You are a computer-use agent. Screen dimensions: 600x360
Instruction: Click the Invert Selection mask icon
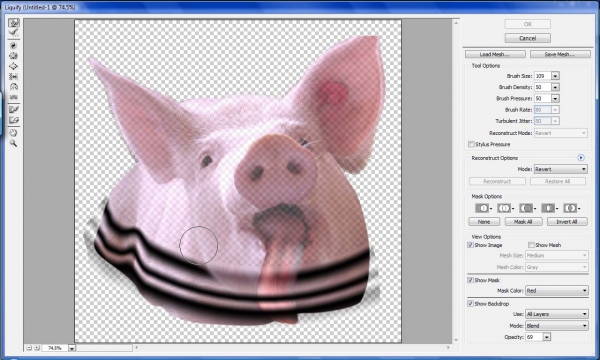pyautogui.click(x=571, y=208)
